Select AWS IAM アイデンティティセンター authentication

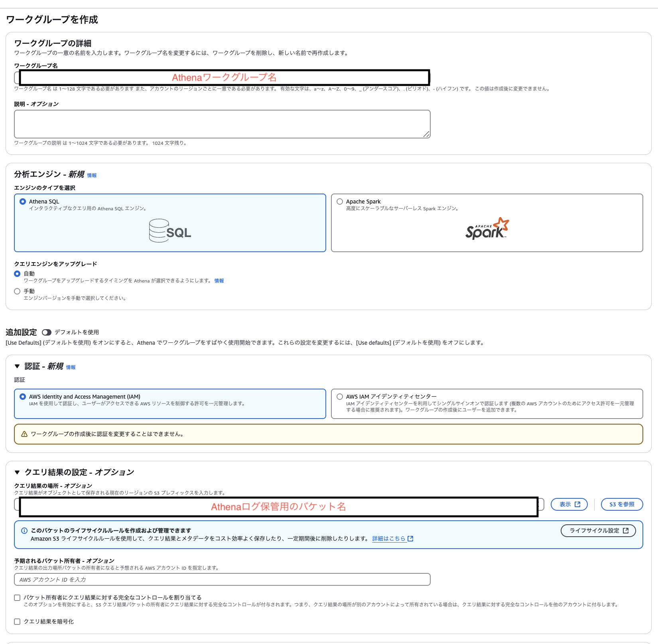tap(340, 397)
